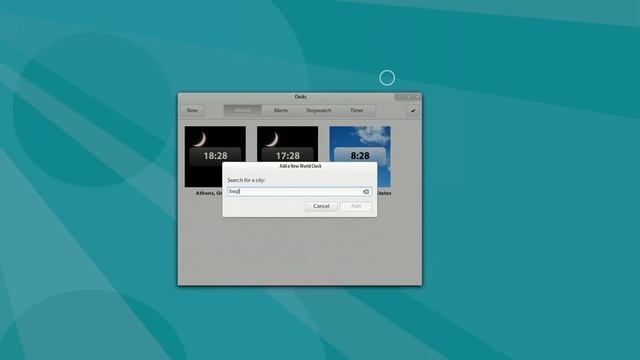Click New in the Clocks window
Screen dimensions: 640x360
pos(192,110)
